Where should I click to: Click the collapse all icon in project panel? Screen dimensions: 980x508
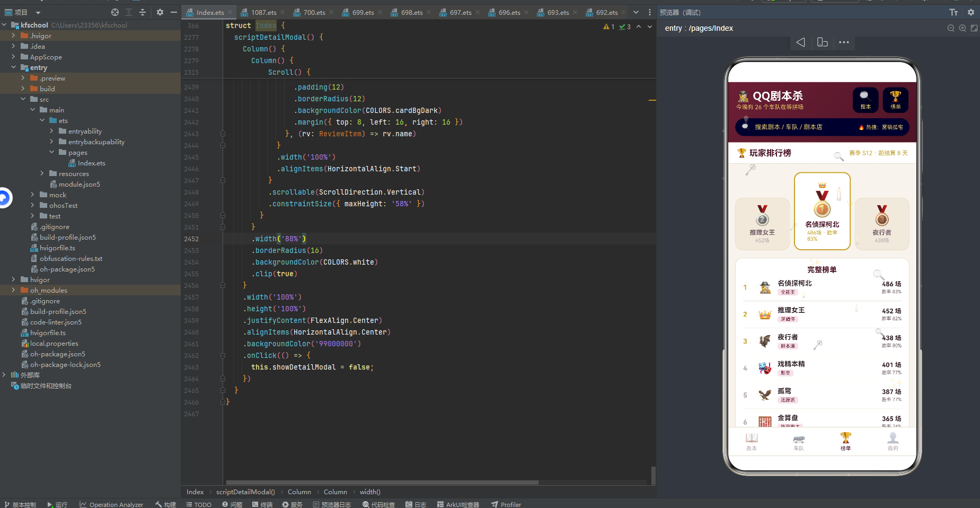[143, 12]
